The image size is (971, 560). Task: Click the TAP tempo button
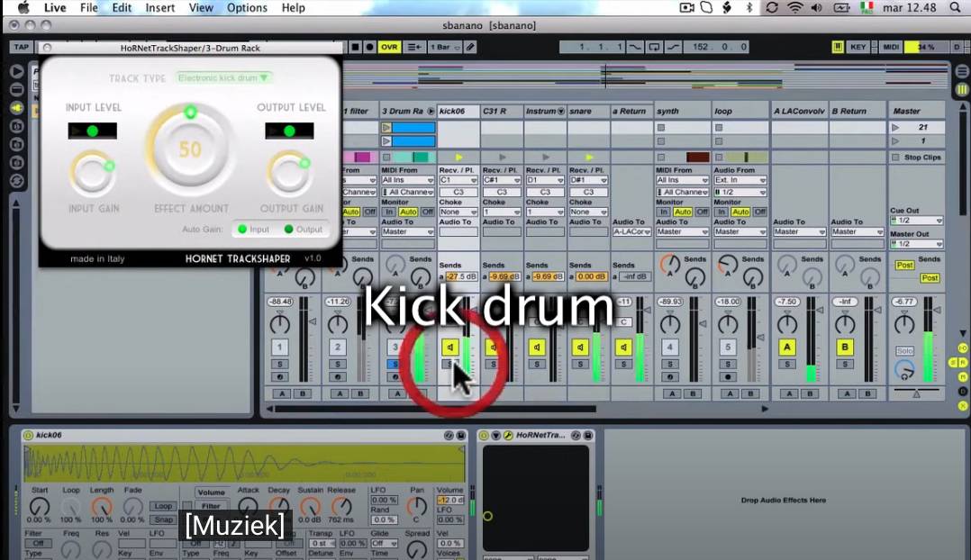coord(21,47)
